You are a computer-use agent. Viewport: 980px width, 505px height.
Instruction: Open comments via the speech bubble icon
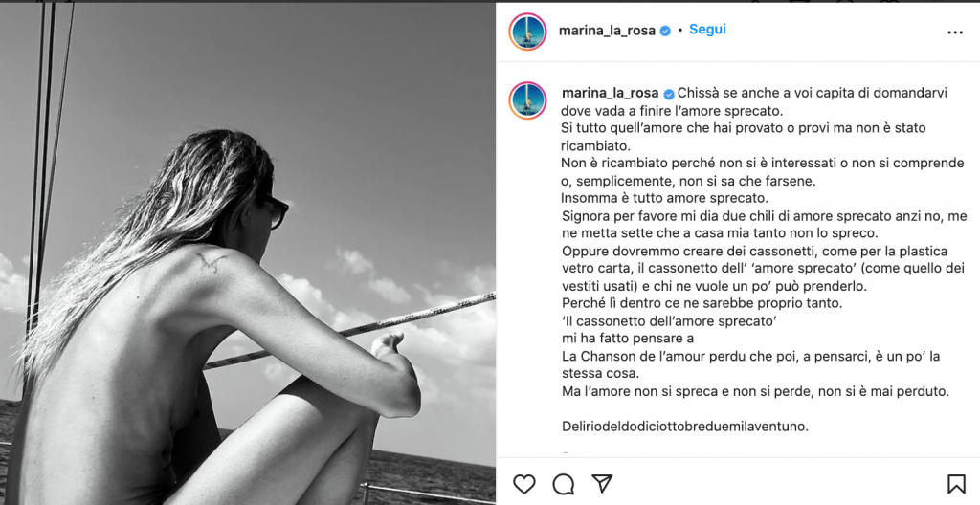click(563, 484)
